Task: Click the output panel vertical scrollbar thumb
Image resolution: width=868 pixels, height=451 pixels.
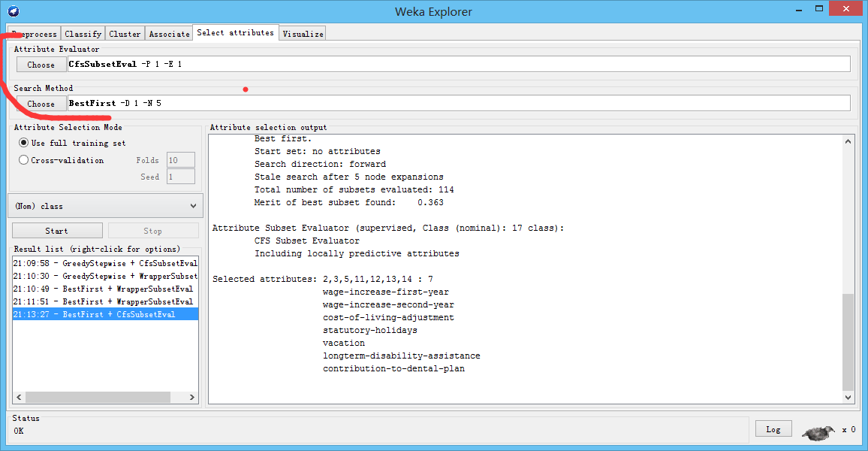Action: 848,342
